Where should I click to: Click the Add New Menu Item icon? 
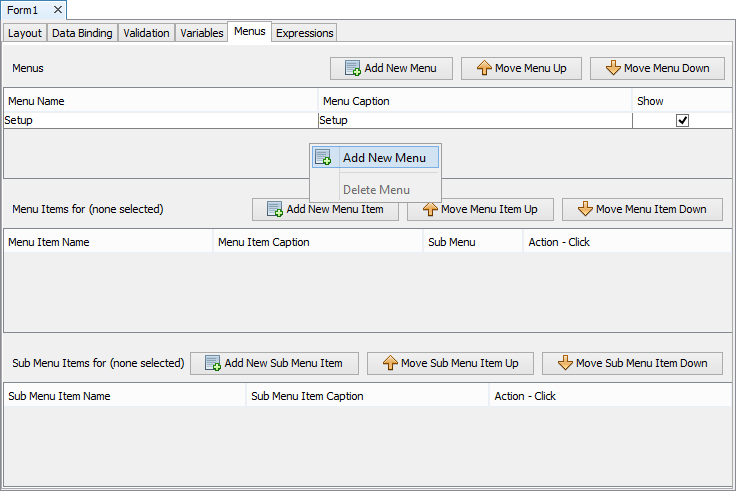click(275, 209)
